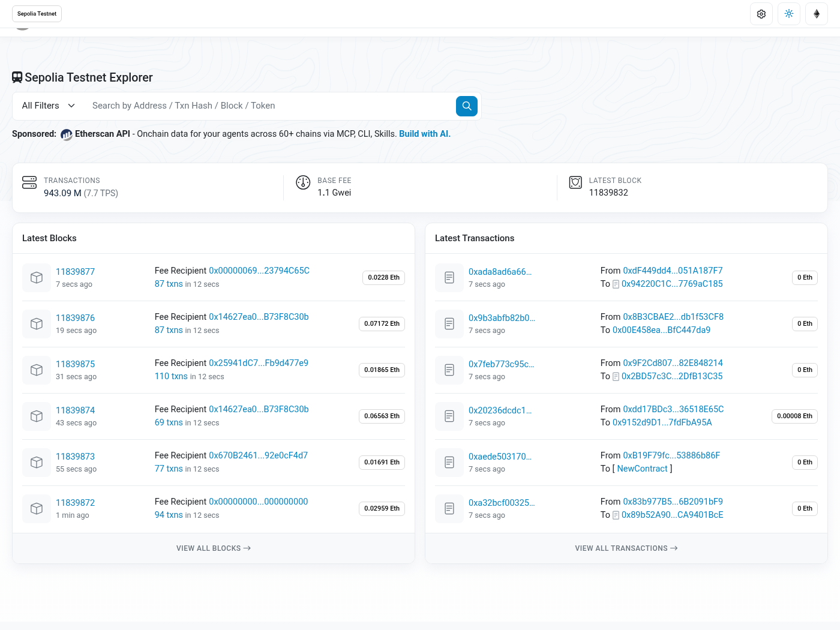The image size is (840, 630).
Task: Click the 943.09 M transactions value
Action: (62, 193)
